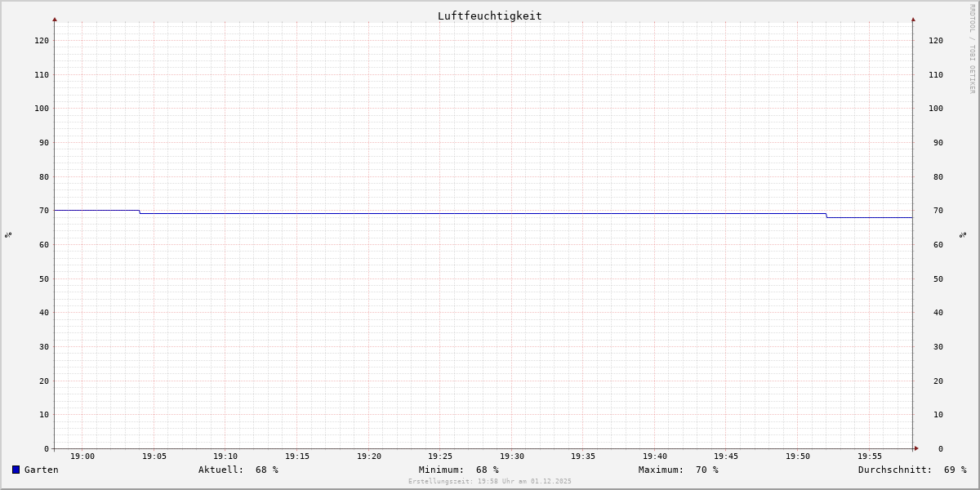Click the 19:30 time axis label
The image size is (980, 490).
click(x=512, y=457)
